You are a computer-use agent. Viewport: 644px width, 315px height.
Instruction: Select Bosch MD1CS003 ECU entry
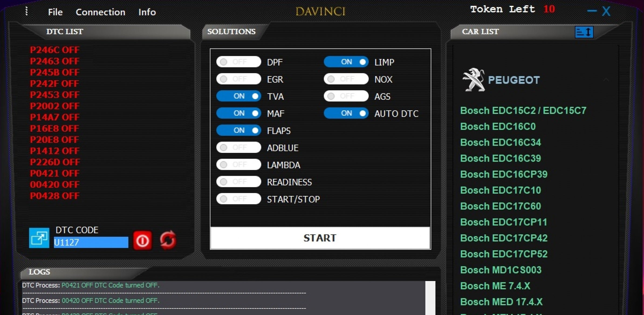point(501,270)
